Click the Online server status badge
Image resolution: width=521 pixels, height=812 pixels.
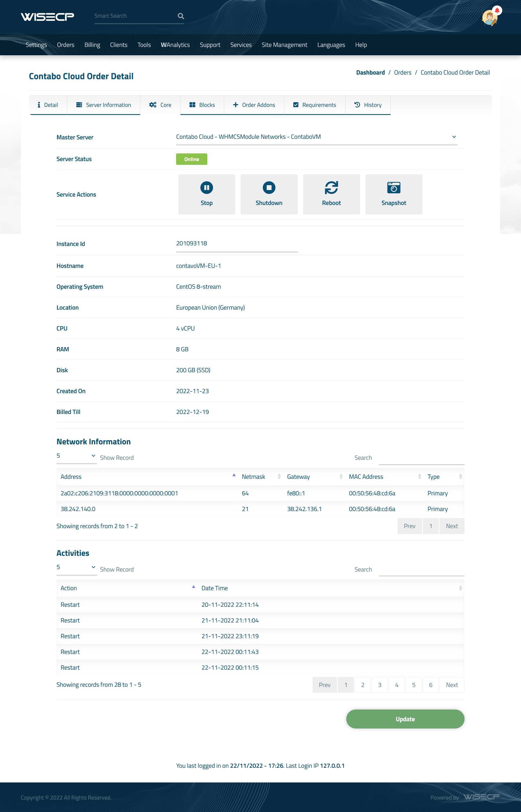click(x=192, y=159)
